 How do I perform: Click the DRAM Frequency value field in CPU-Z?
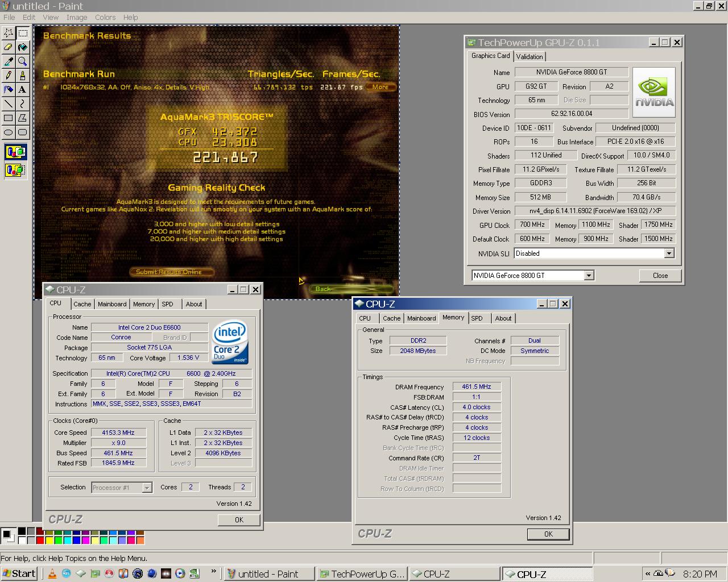coord(477,386)
